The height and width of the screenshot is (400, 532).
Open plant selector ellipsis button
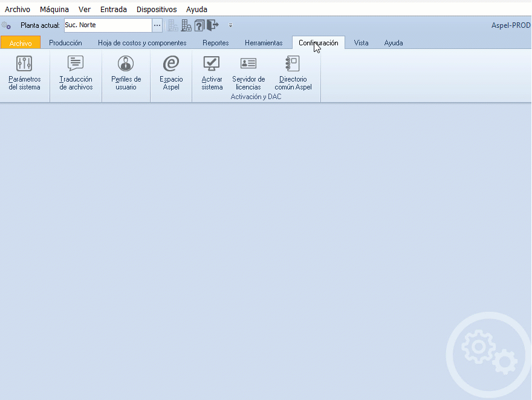click(x=157, y=25)
